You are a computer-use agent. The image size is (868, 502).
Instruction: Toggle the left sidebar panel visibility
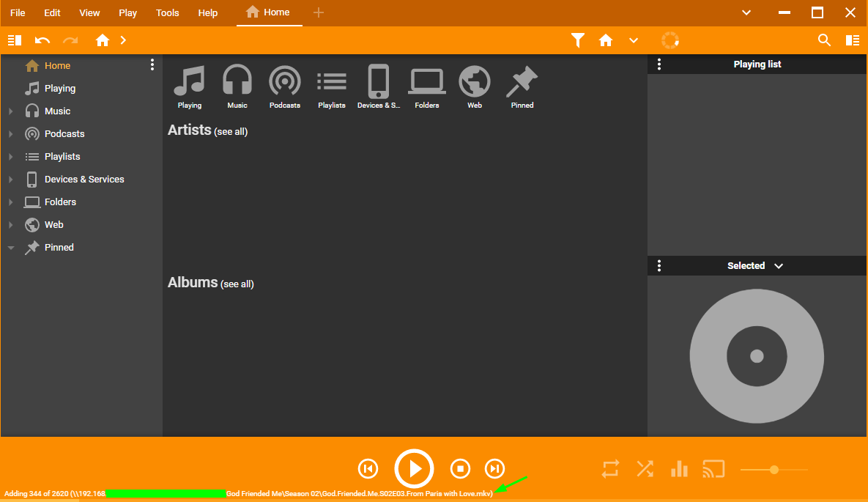15,40
